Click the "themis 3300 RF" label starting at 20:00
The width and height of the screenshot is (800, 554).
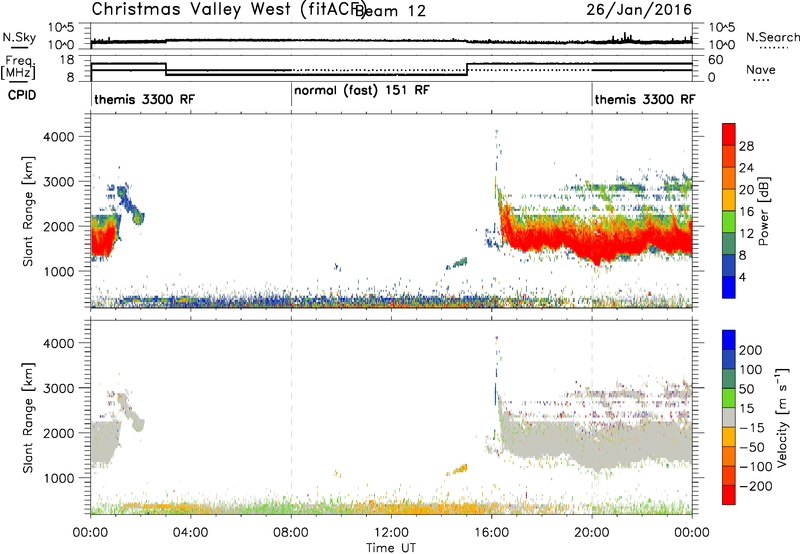[x=645, y=99]
